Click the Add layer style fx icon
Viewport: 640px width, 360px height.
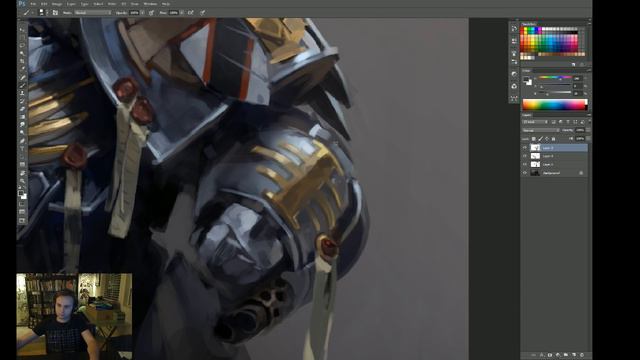[542, 355]
